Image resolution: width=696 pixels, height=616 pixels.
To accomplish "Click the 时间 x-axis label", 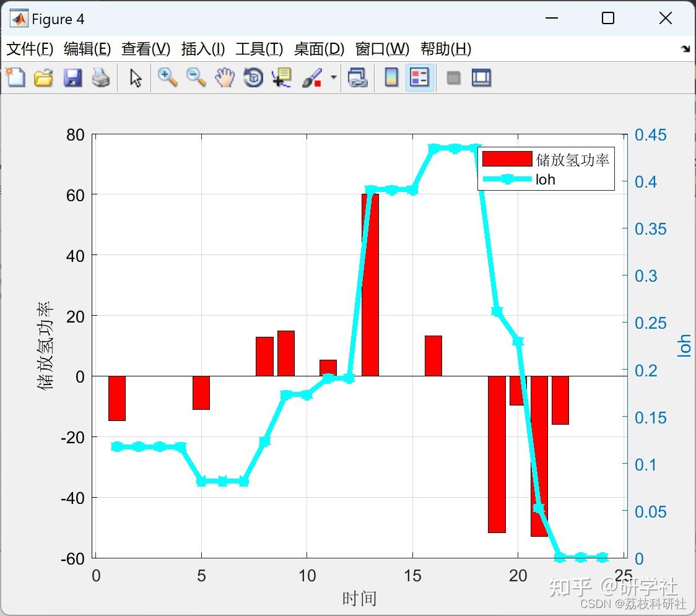I will [x=359, y=598].
